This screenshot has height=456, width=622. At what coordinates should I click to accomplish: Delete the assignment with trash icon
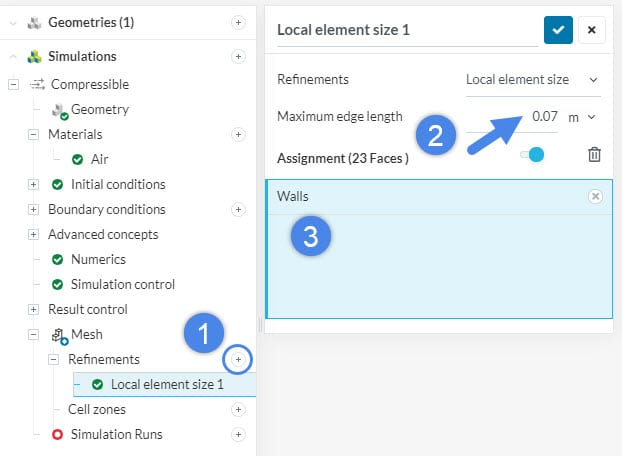point(594,154)
